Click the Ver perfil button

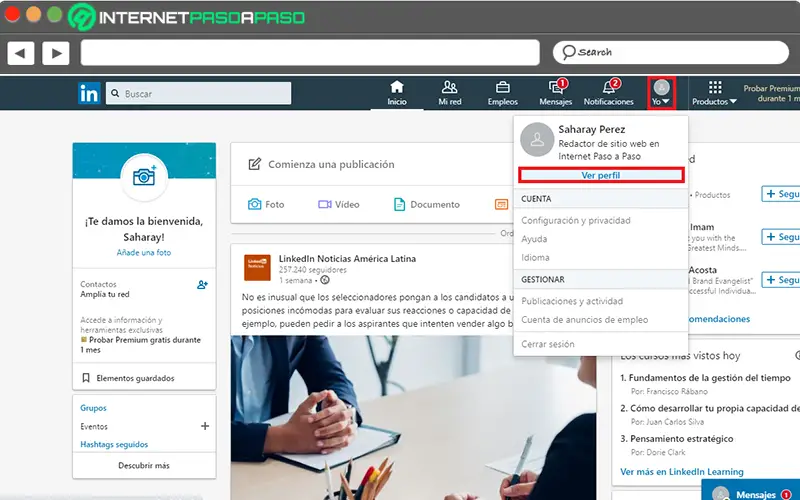[601, 175]
